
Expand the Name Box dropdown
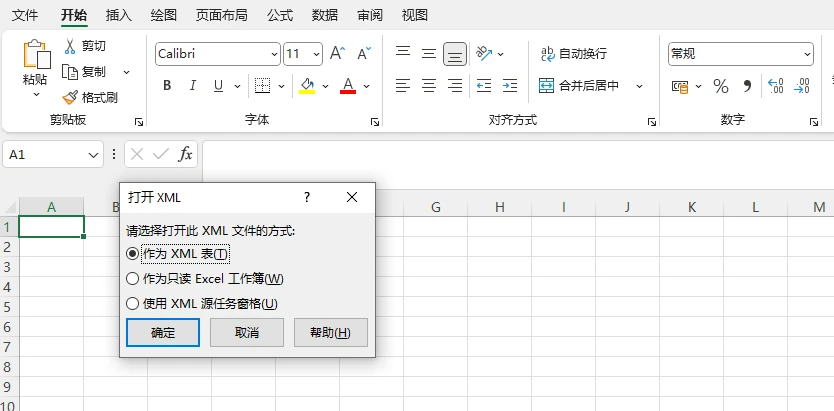pyautogui.click(x=94, y=155)
